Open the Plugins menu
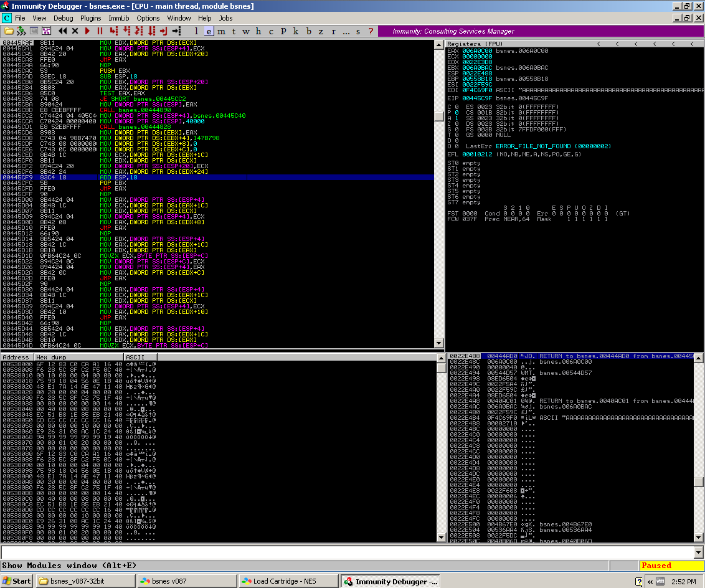Viewport: 705px width, 588px height. tap(91, 18)
